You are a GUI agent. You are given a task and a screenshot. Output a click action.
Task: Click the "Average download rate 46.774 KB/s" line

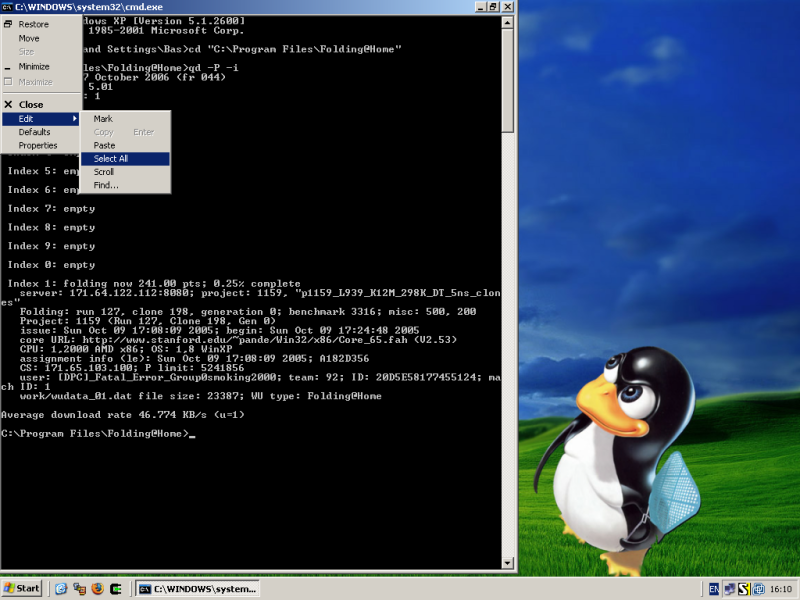pyautogui.click(x=122, y=415)
